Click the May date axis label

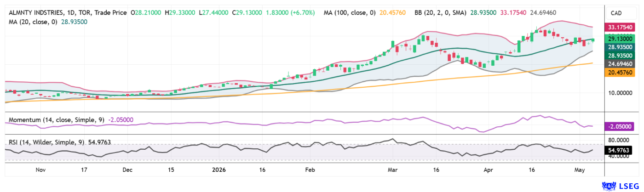click(579, 170)
